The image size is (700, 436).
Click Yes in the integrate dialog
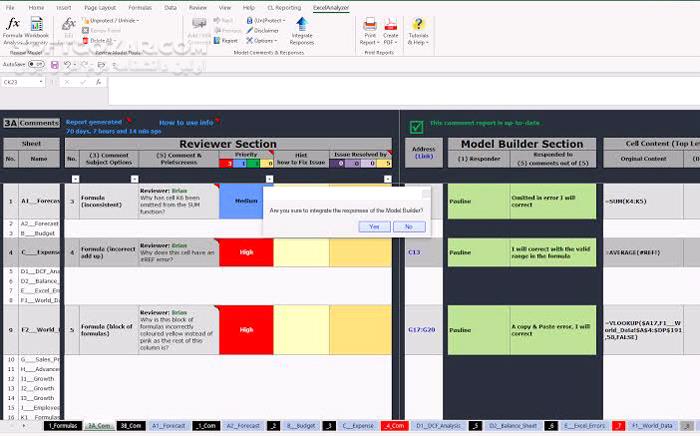374,227
